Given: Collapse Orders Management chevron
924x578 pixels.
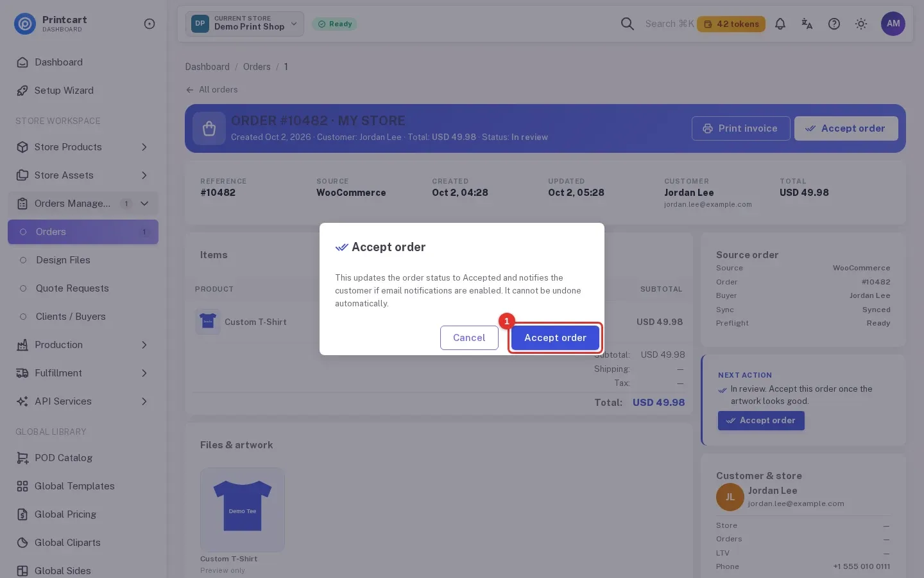Looking at the screenshot, I should 144,204.
